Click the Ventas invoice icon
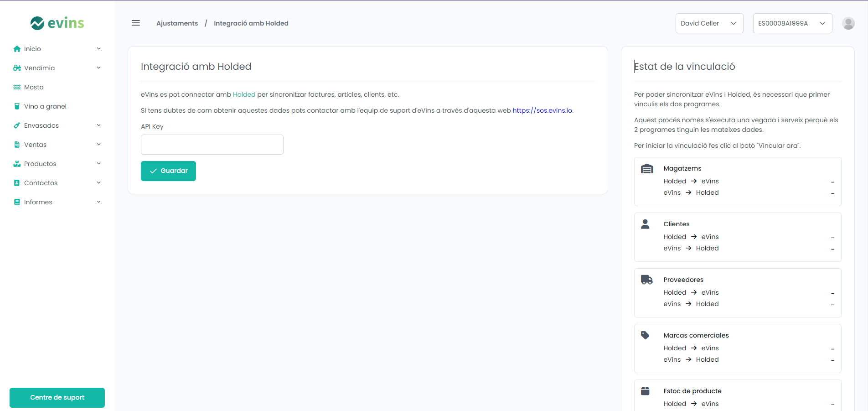The image size is (868, 411). point(17,145)
